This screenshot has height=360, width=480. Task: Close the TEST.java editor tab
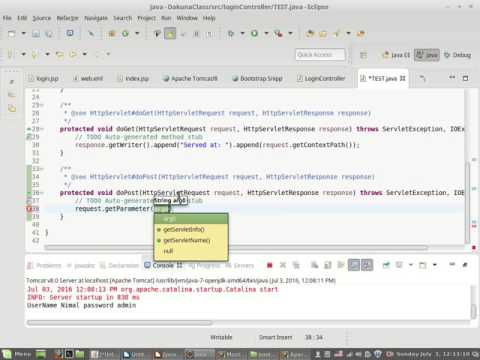(x=403, y=78)
